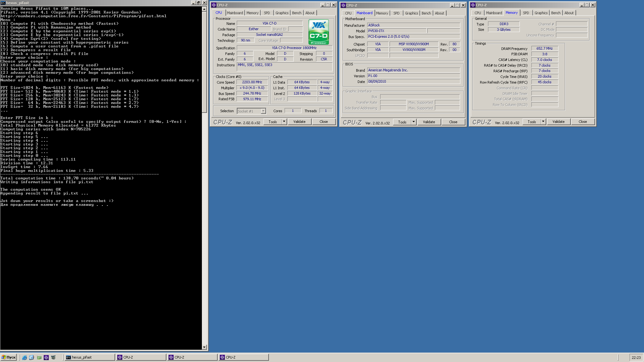This screenshot has width=644, height=362.
Task: Open the Пуск start menu
Action: click(x=9, y=357)
